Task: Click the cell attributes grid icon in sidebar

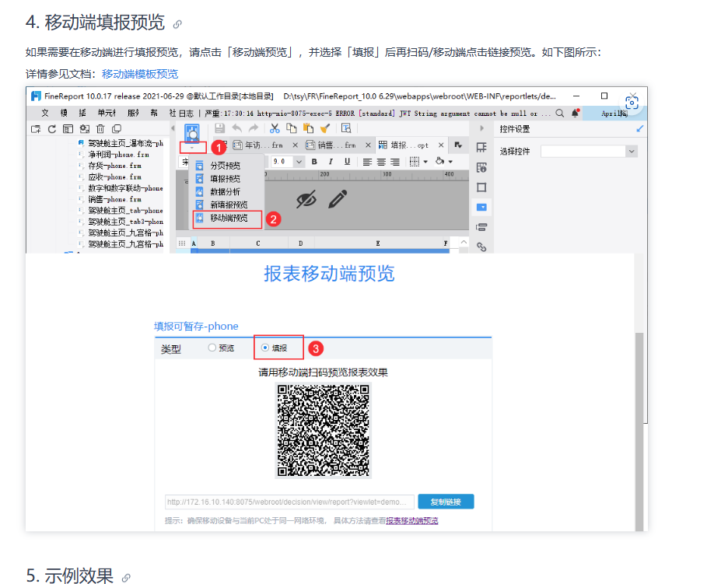Action: [x=481, y=148]
